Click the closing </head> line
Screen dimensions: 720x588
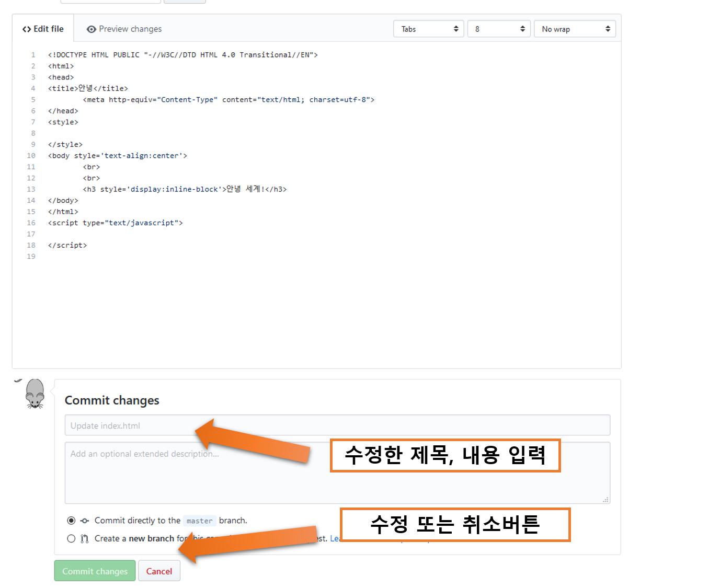click(63, 111)
